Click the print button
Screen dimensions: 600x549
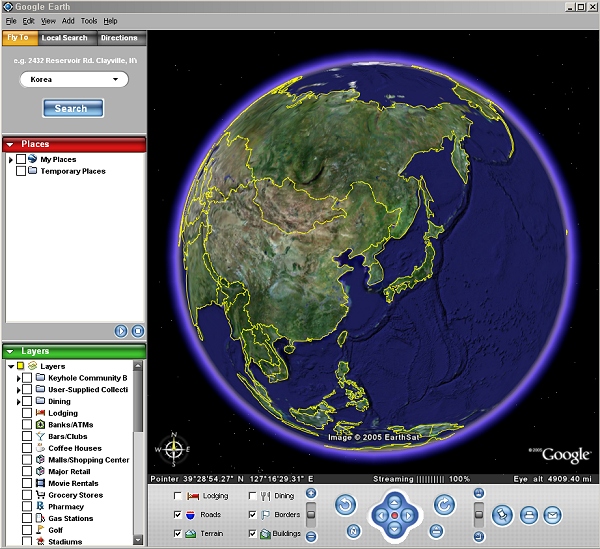529,515
